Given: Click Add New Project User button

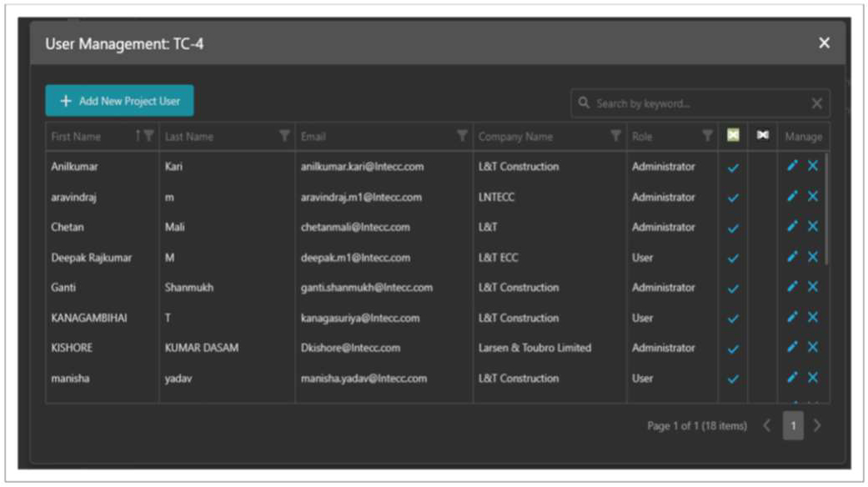Looking at the screenshot, I should pyautogui.click(x=119, y=101).
